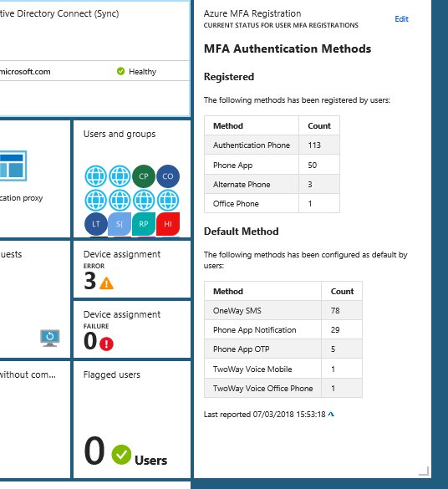Click the microsoft.com domain text
448x489 pixels.
25,72
